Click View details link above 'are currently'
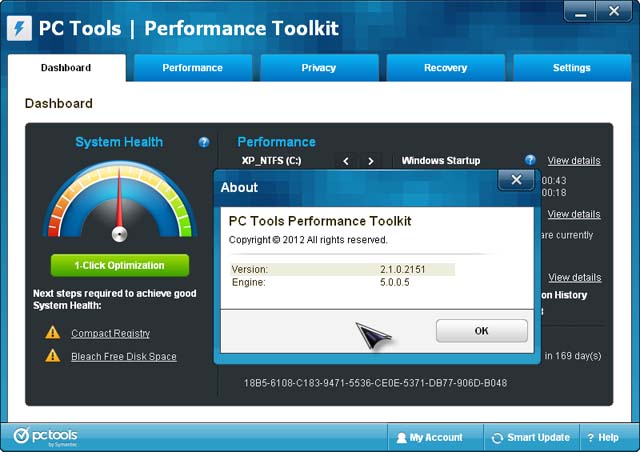The image size is (640, 452). point(574,214)
